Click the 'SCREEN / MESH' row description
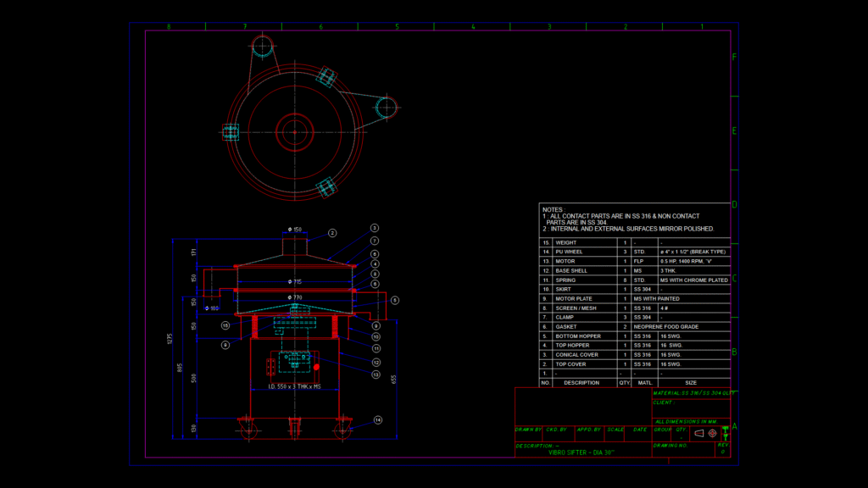The width and height of the screenshot is (868, 488). [x=576, y=308]
